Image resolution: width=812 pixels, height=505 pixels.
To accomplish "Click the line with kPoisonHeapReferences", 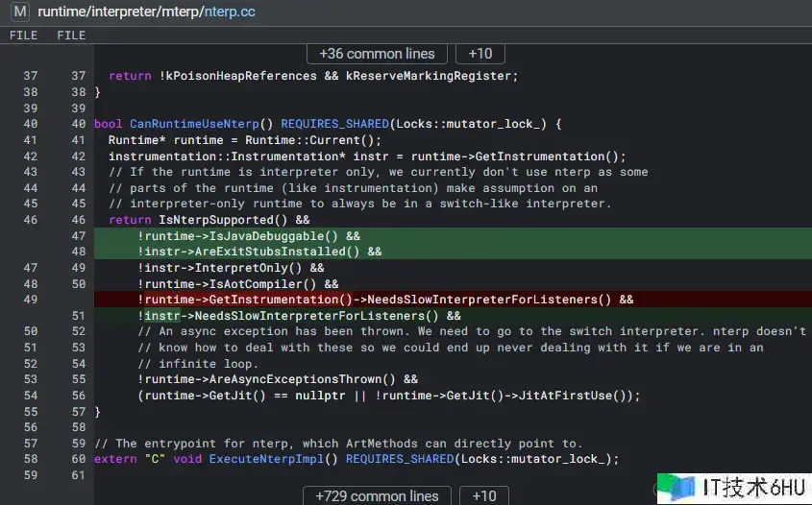I will [313, 76].
